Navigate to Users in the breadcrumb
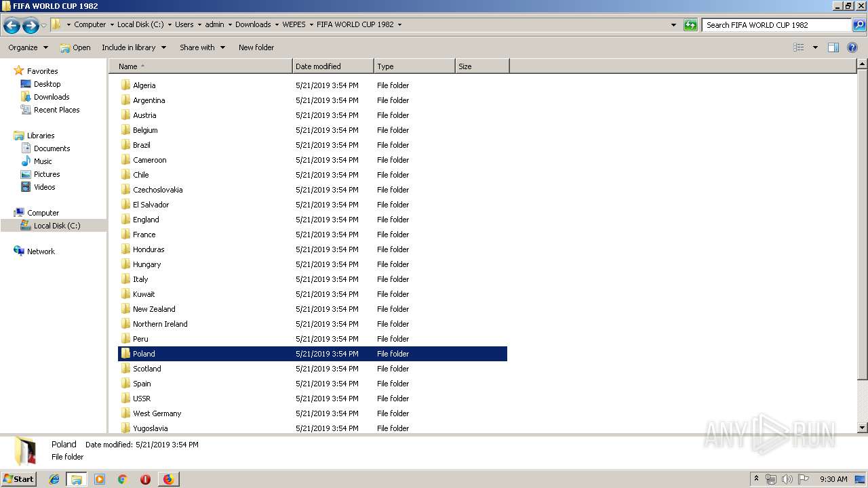The width and height of the screenshot is (868, 488). point(184,24)
